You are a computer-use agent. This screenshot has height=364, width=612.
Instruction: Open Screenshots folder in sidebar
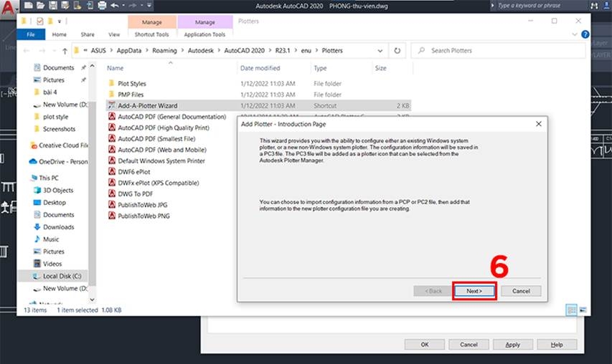tap(59, 129)
